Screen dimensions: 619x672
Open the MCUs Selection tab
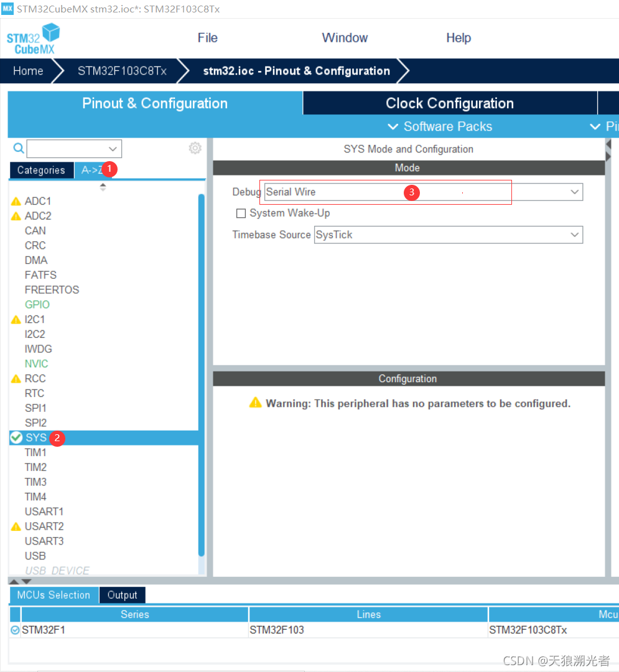tap(54, 595)
